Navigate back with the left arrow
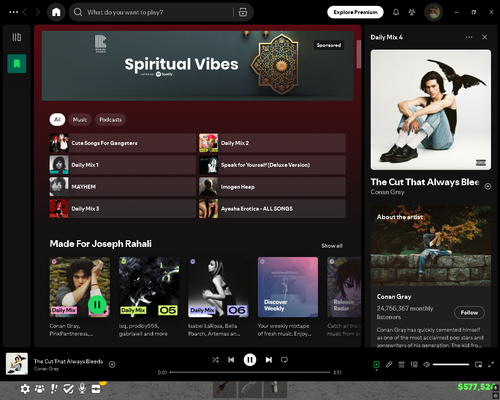 click(x=25, y=12)
